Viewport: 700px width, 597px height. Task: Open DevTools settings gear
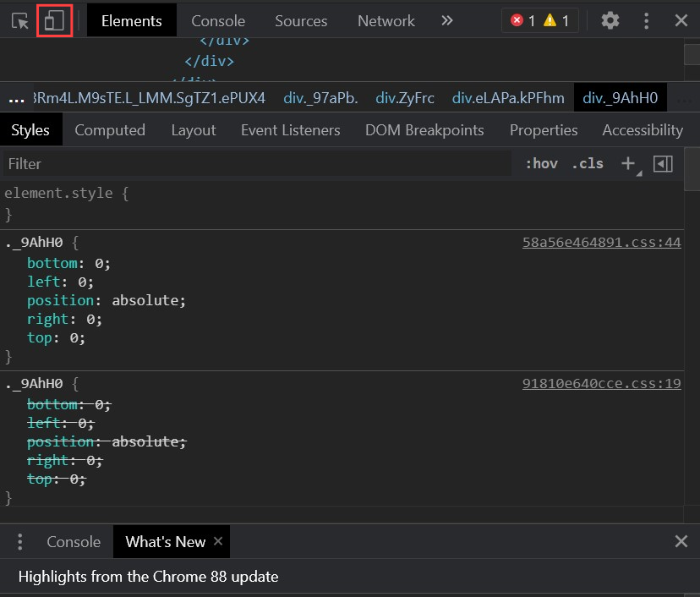(x=610, y=20)
